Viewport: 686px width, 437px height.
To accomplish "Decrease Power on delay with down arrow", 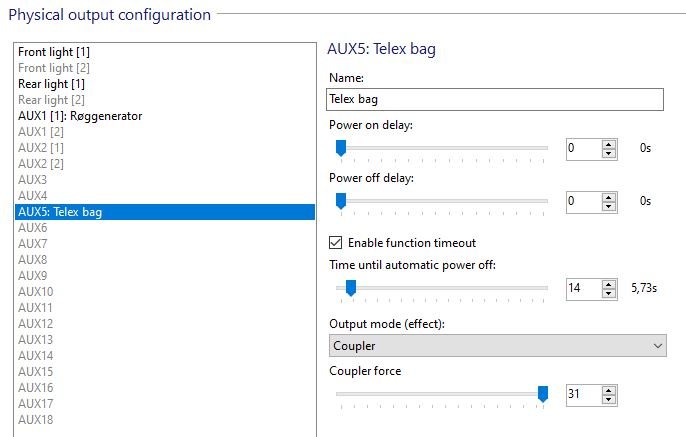I will [609, 154].
